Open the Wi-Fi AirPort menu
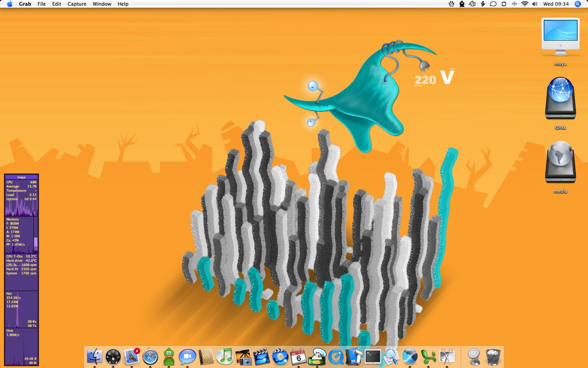Viewport: 588px width, 368px height. (x=525, y=4)
